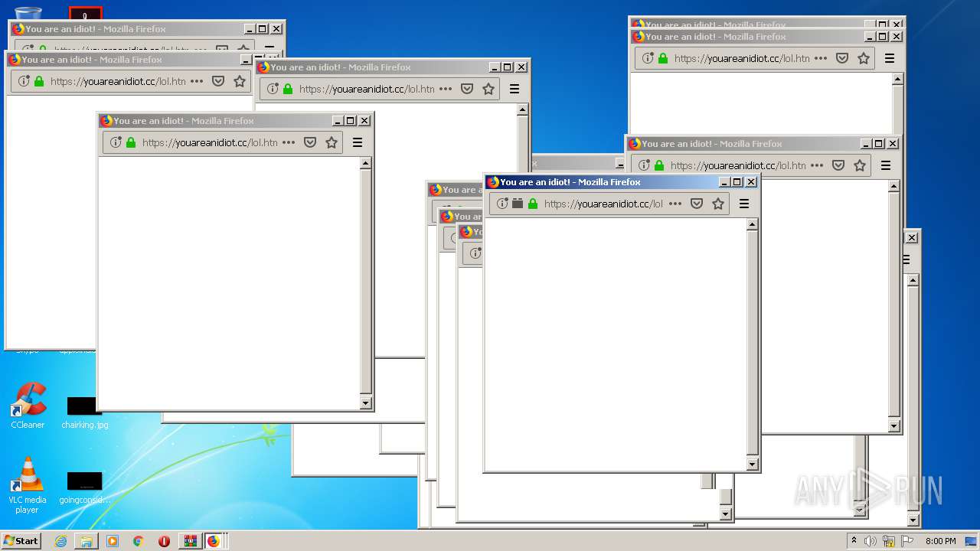Viewport: 980px width, 551px height.
Task: Open site info in right Firefox window below top-right
Action: 644,165
